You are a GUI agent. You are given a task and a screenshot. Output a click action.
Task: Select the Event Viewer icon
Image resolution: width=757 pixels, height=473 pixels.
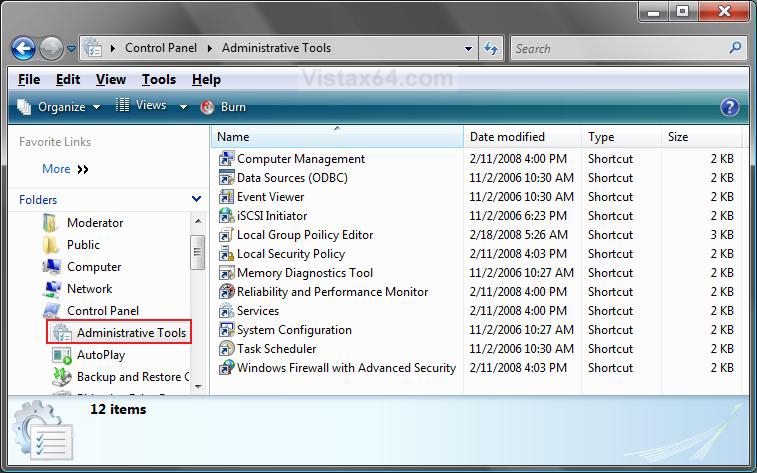227,197
